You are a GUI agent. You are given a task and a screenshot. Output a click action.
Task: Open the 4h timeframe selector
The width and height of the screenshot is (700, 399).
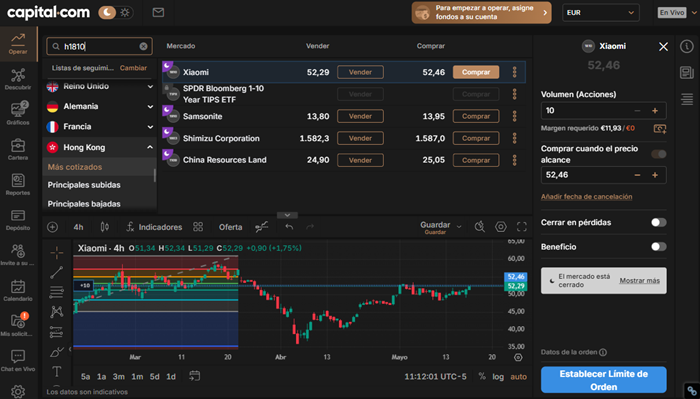pos(78,227)
